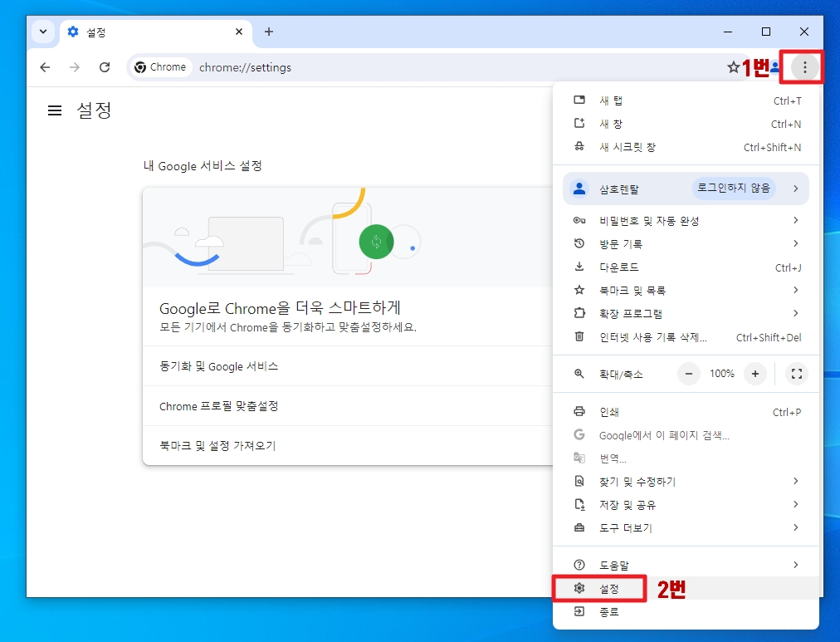Click the Google G icon in menu
Image resolution: width=840 pixels, height=642 pixels.
click(579, 434)
